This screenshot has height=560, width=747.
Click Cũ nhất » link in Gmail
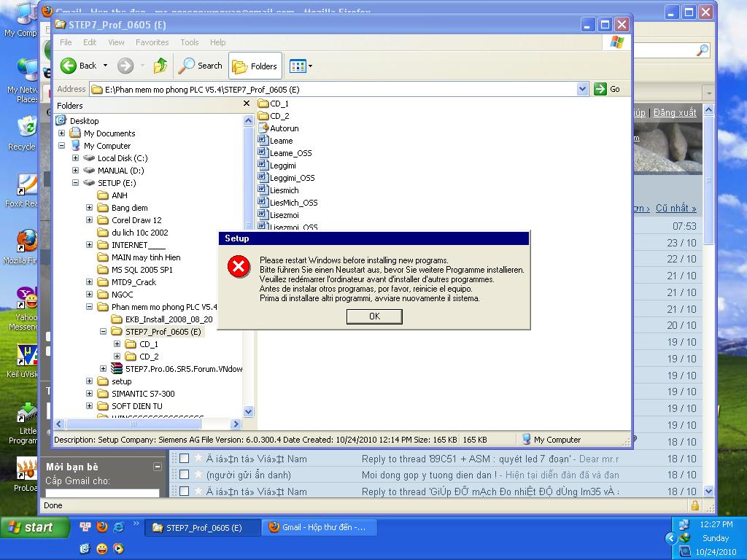[676, 208]
